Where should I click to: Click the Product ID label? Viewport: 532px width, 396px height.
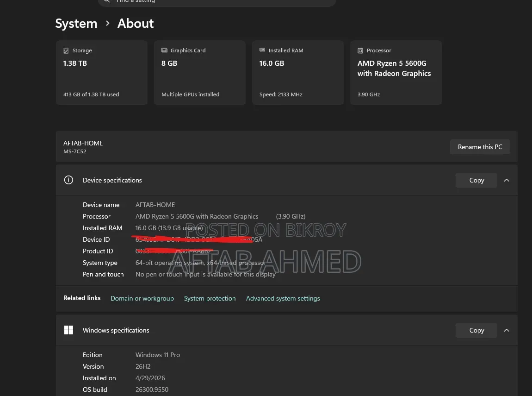click(98, 251)
